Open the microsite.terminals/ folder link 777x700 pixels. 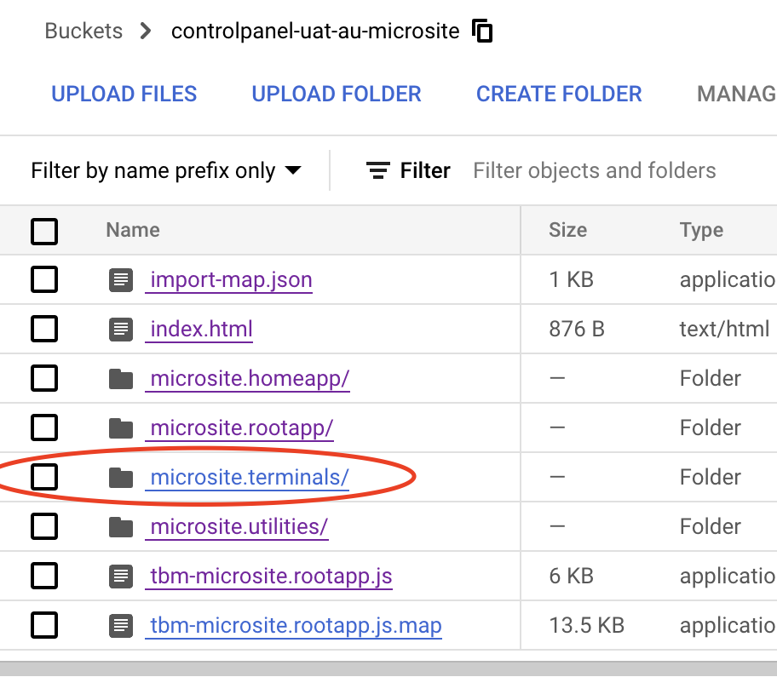(249, 478)
